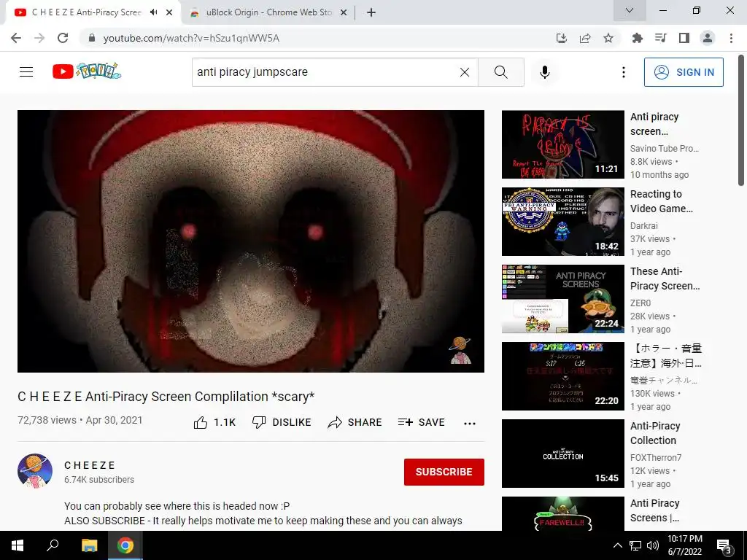
Task: Open the CHEEZE channel name link
Action: pos(90,465)
